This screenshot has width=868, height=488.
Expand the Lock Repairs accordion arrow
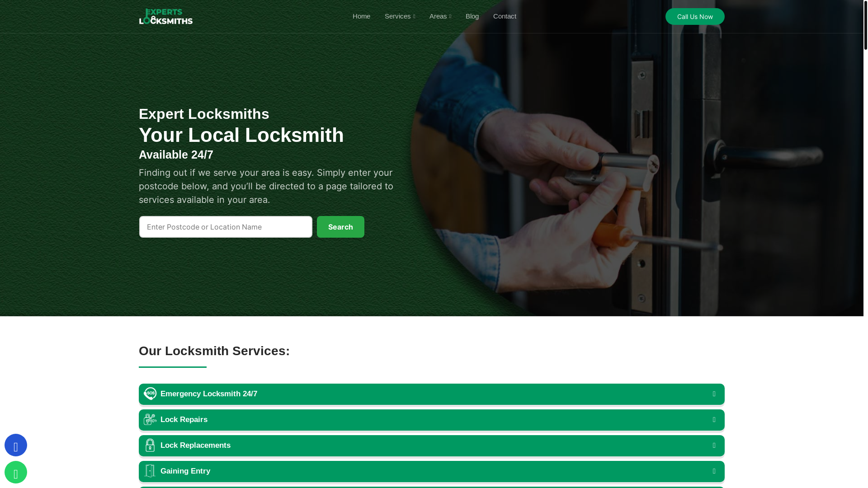click(x=714, y=420)
